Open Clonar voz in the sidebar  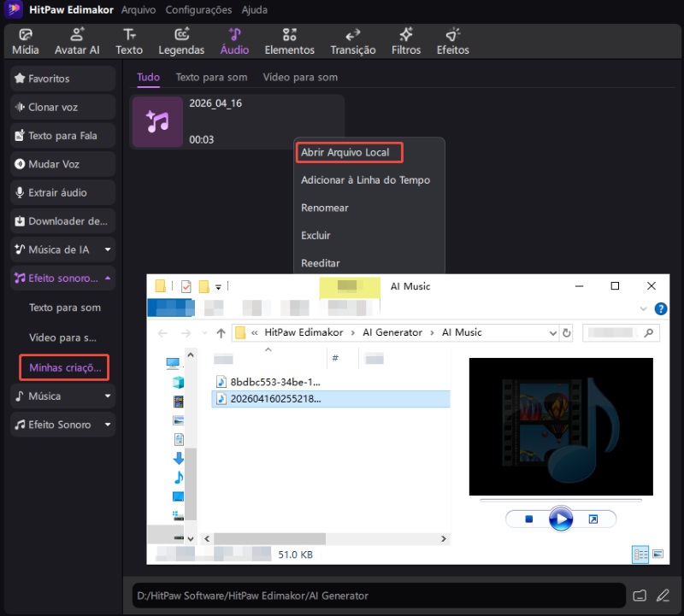(62, 108)
